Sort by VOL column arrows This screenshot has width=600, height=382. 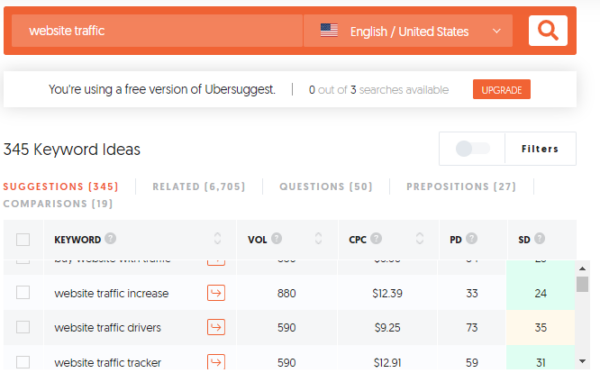point(318,238)
